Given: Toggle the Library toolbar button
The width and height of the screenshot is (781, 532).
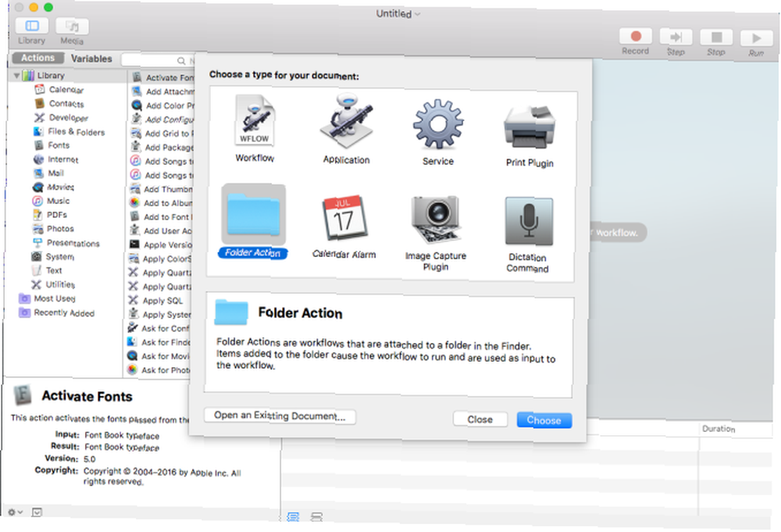Looking at the screenshot, I should (x=32, y=26).
